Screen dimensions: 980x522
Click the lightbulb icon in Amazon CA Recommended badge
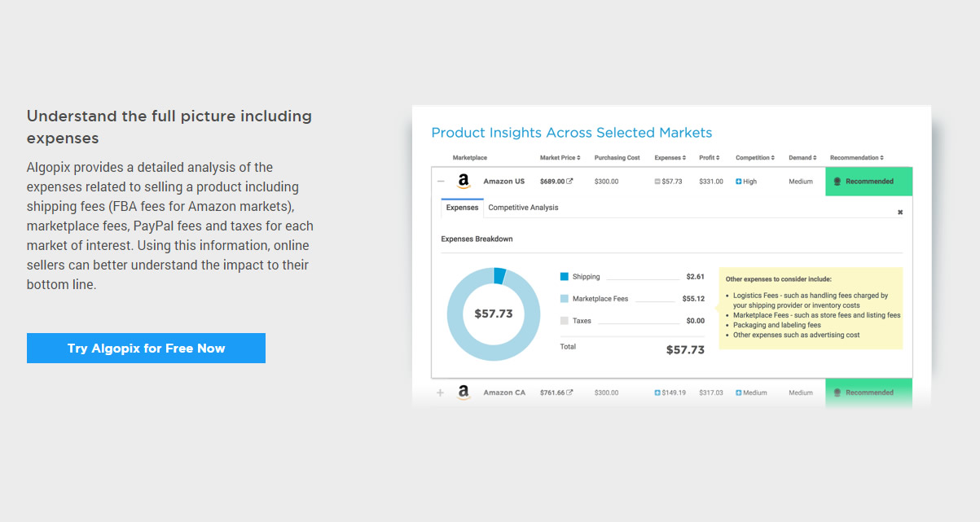(x=837, y=393)
